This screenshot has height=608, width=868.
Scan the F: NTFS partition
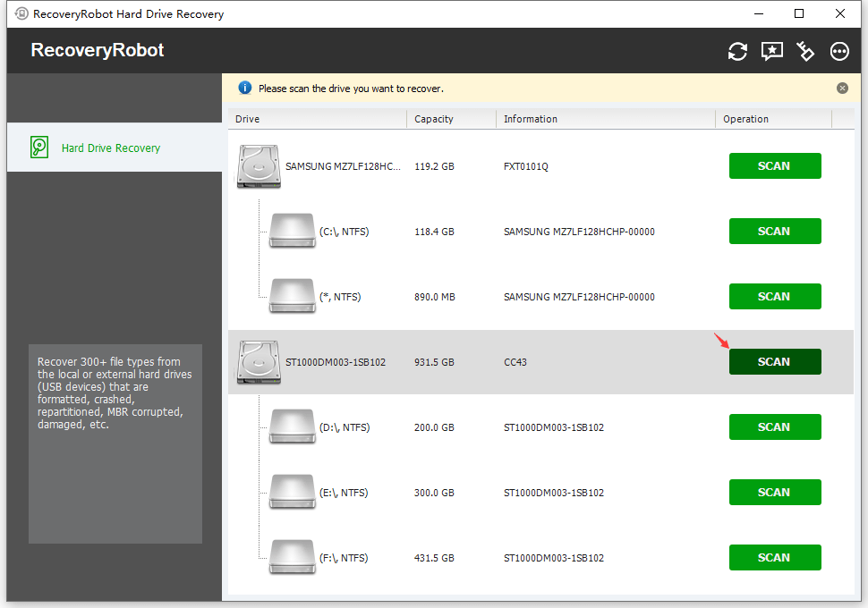775,557
